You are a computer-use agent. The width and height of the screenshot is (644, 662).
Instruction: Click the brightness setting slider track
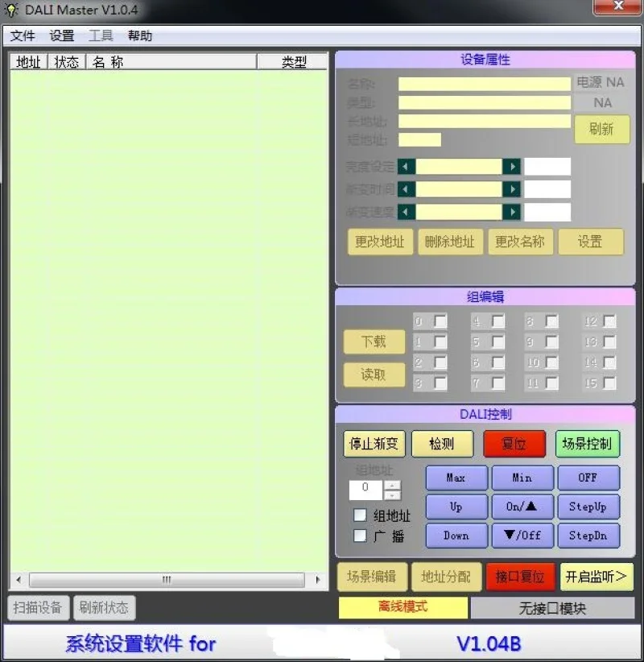tap(459, 167)
